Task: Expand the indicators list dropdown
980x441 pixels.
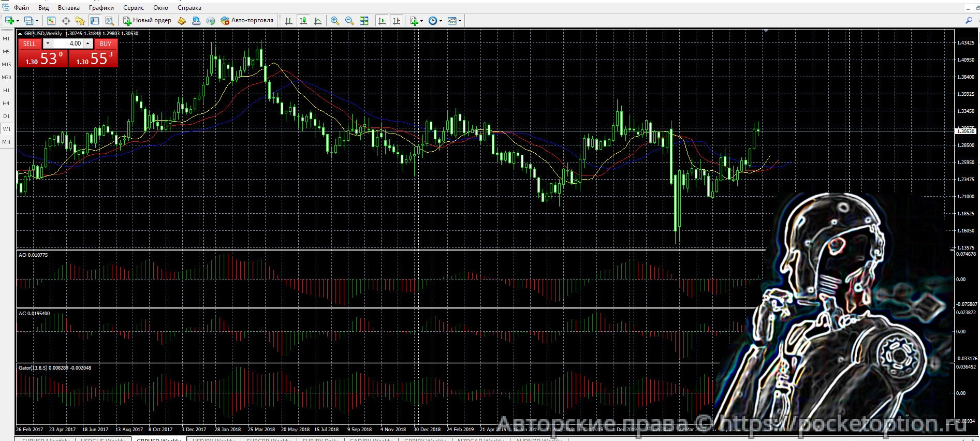Action: (x=421, y=21)
